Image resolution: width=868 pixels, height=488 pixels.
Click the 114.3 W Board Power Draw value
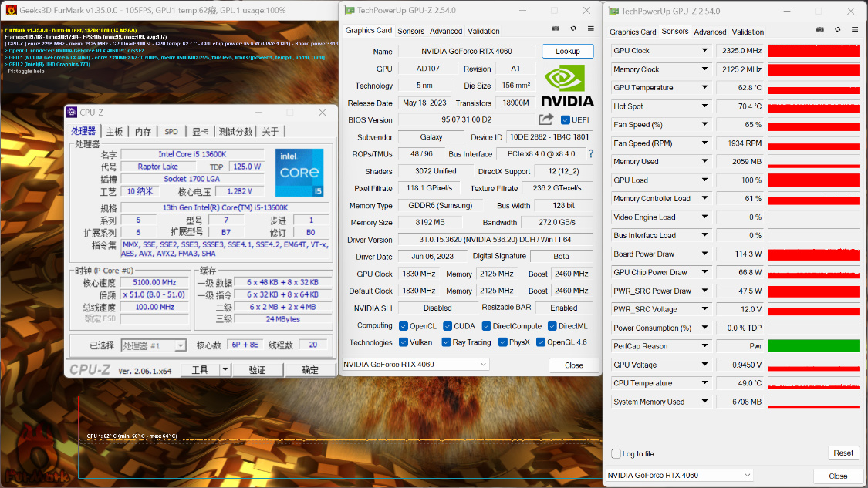(740, 254)
